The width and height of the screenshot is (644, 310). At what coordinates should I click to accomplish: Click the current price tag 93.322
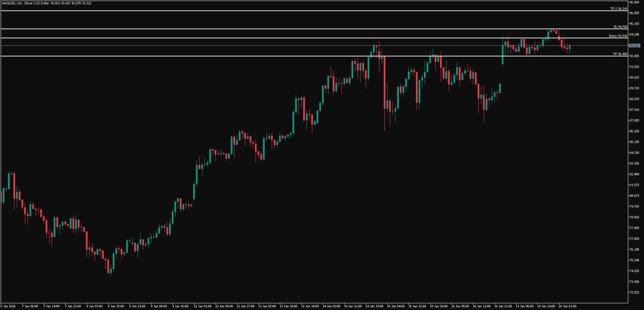point(634,46)
